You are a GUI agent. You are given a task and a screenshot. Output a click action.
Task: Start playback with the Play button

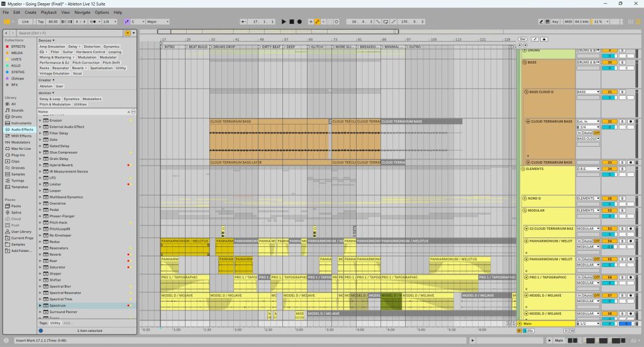tap(284, 21)
